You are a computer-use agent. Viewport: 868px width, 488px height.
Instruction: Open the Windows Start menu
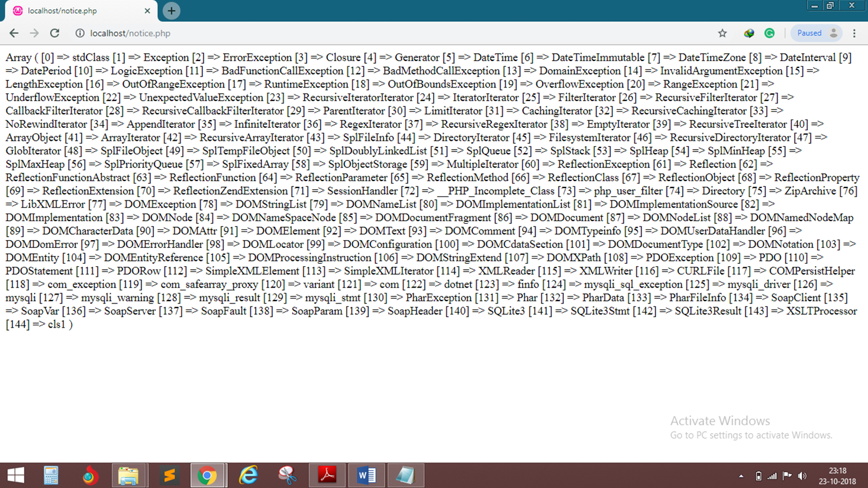click(x=16, y=476)
